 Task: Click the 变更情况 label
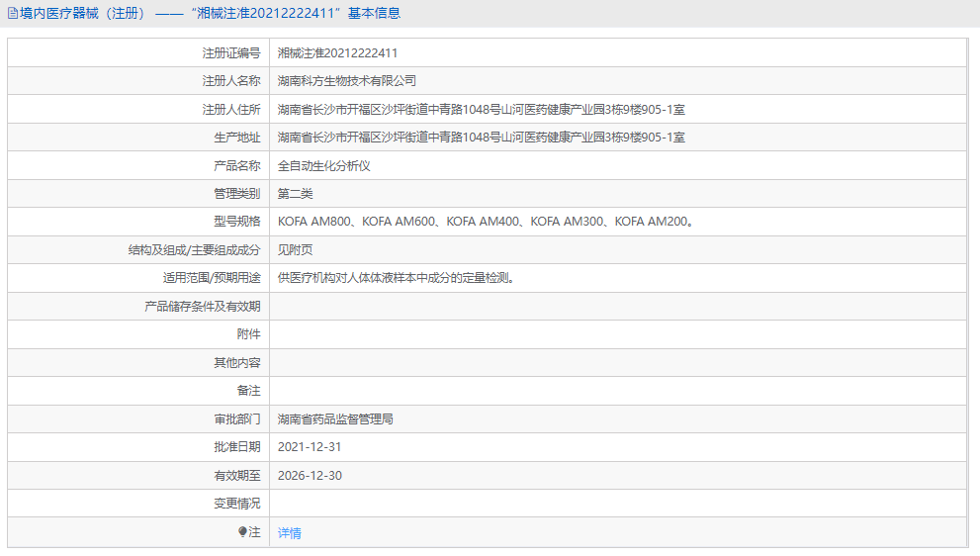(x=237, y=504)
